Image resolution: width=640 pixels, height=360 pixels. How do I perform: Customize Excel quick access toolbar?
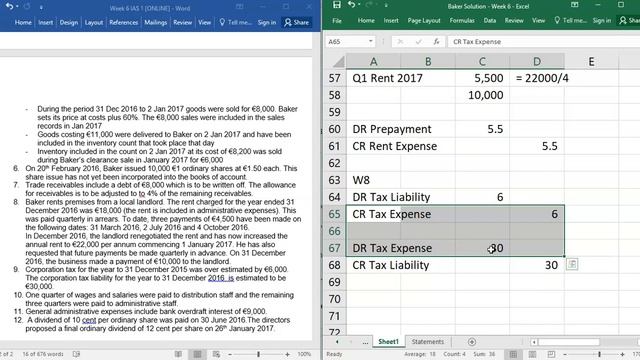(386, 5)
